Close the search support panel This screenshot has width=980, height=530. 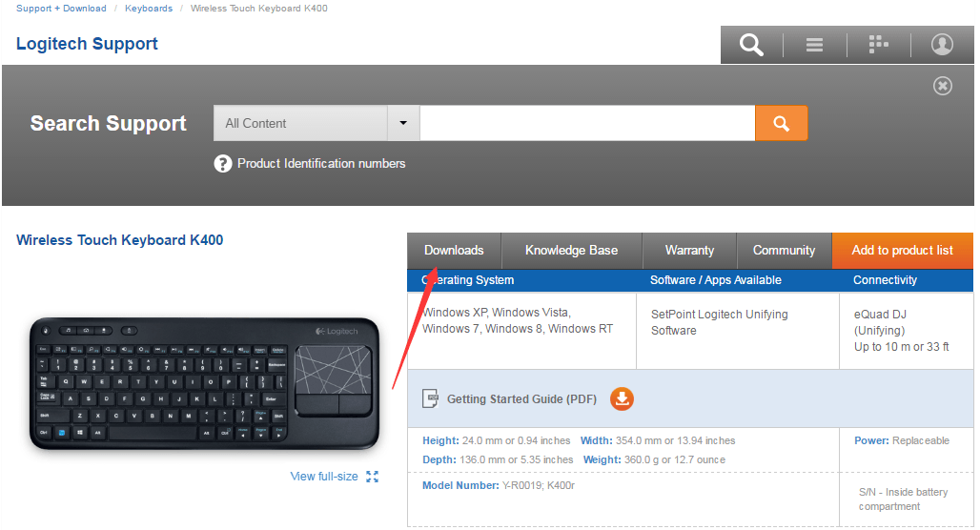[x=942, y=87]
